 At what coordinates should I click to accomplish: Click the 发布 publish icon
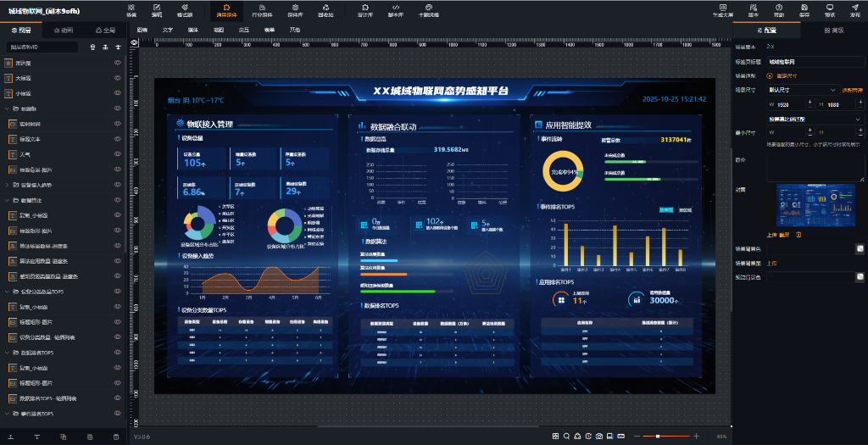854,9
